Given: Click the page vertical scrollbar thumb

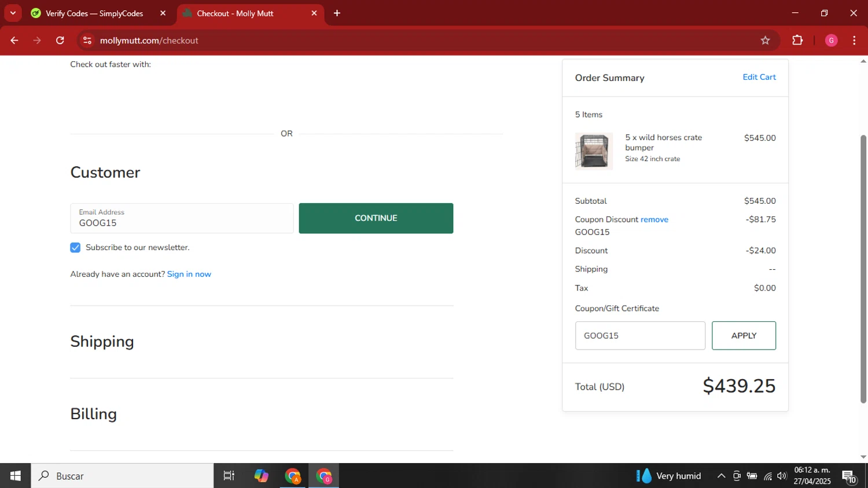Looking at the screenshot, I should (863, 269).
